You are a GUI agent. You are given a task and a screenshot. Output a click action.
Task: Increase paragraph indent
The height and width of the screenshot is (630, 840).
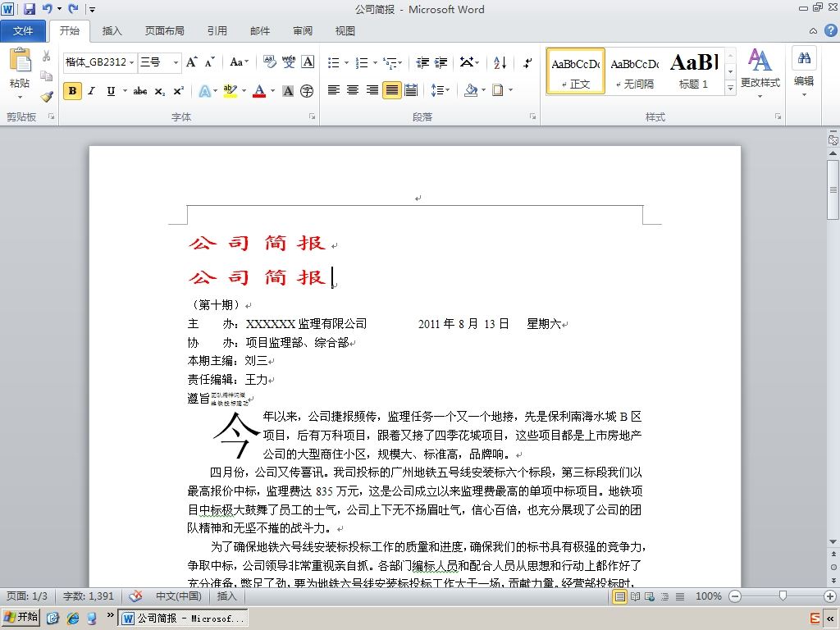pyautogui.click(x=441, y=62)
